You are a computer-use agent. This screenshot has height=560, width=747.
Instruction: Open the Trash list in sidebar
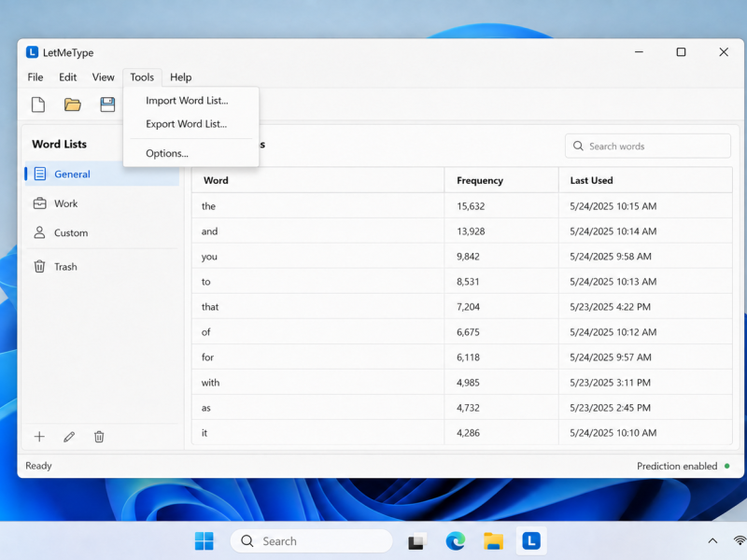(102, 267)
